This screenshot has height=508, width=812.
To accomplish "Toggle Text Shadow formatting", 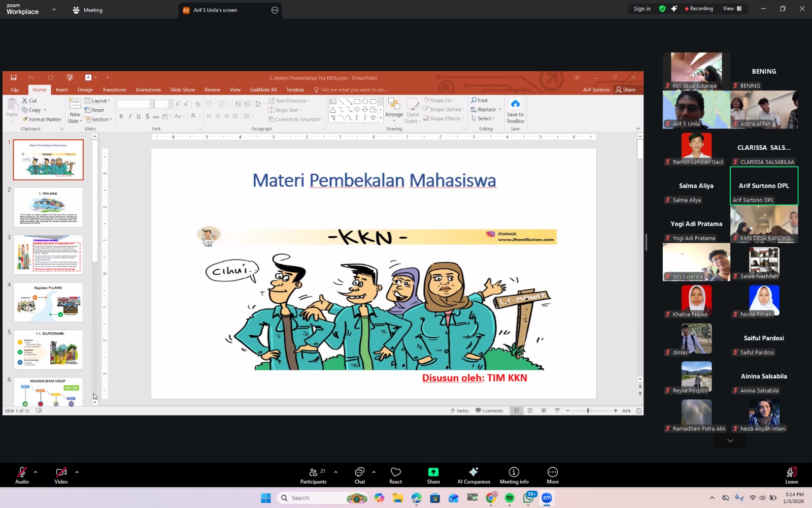I will (147, 116).
